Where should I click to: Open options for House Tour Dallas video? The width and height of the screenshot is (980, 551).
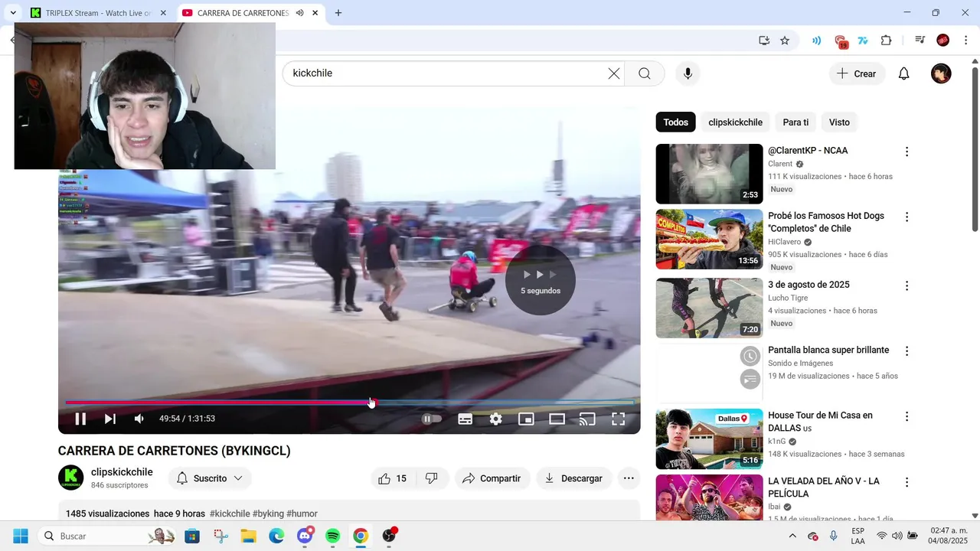906,416
